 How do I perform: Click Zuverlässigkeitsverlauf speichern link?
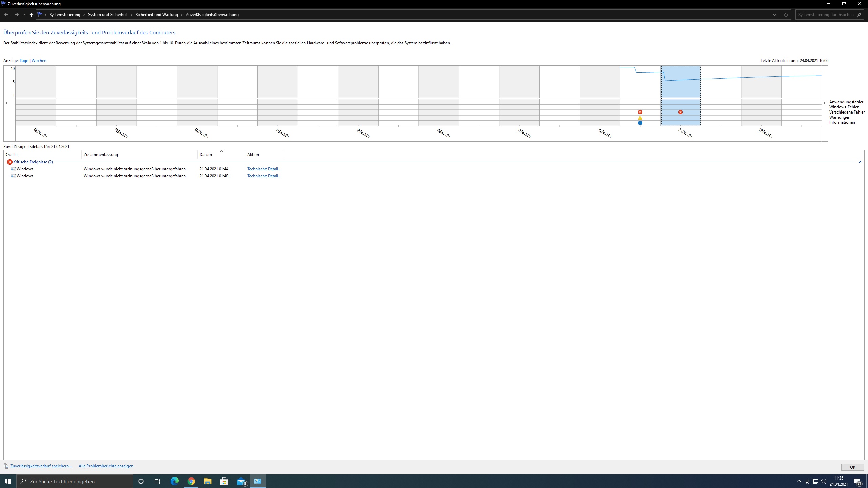pos(41,466)
